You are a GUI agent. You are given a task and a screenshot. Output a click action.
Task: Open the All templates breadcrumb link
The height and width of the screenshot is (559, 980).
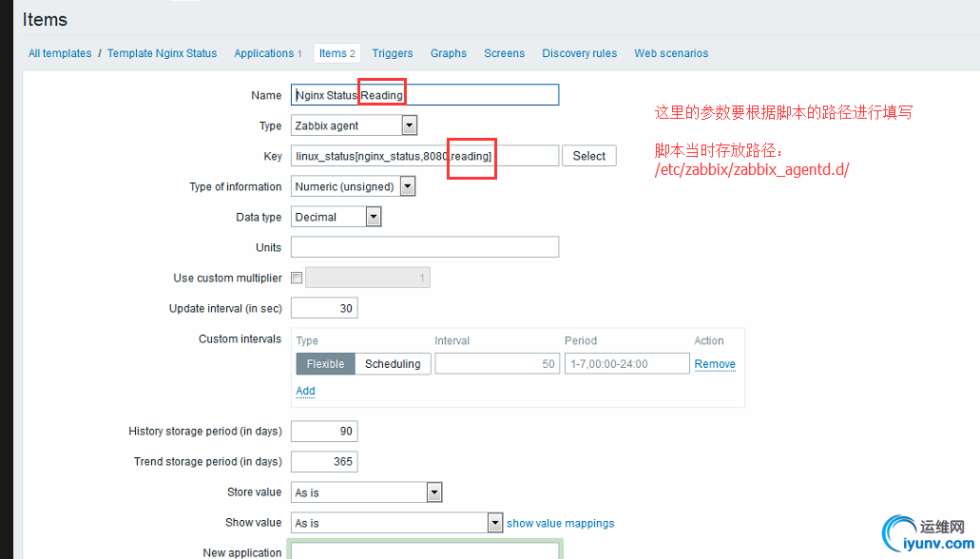coord(60,53)
